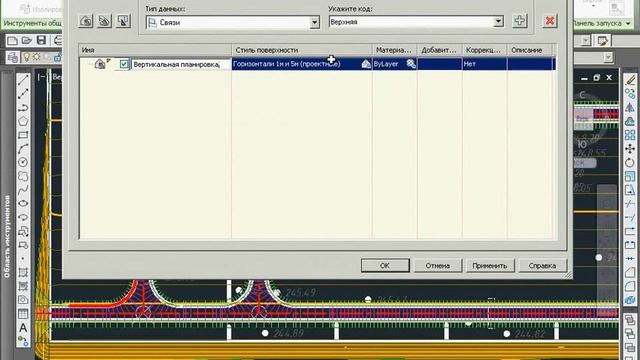
Task: Select the Copy tool in modify toolbar
Action: coord(630,94)
